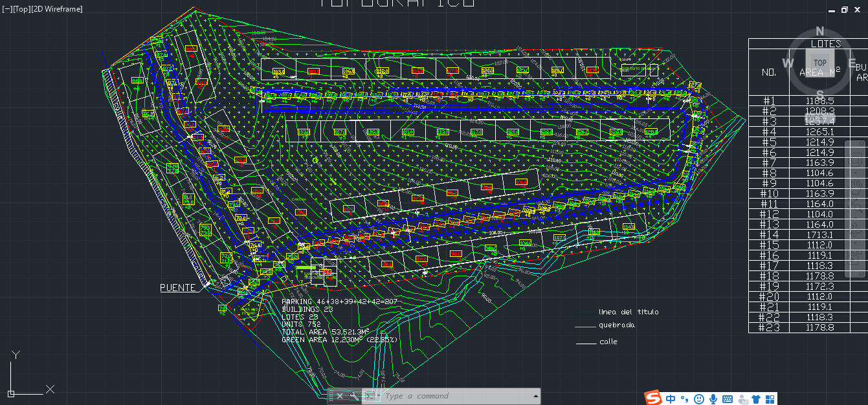Click the S compass direction on ViewCube
Screen dimensions: 868x405
coord(820,93)
